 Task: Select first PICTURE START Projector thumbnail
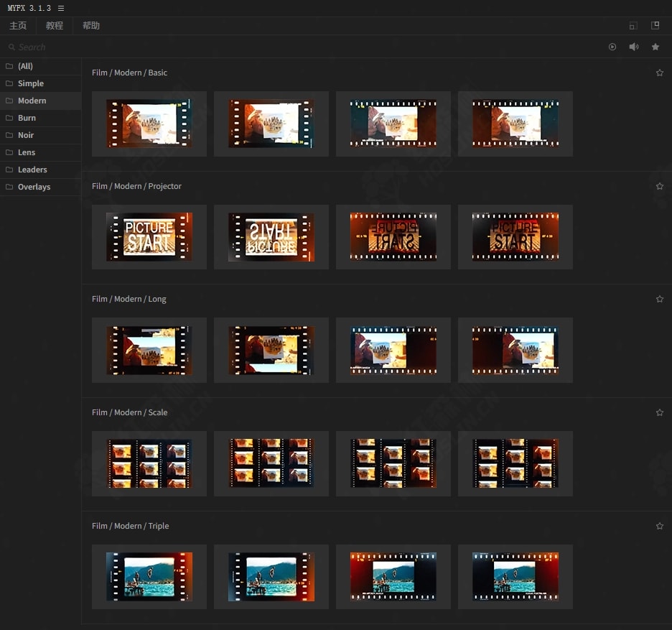tap(149, 237)
